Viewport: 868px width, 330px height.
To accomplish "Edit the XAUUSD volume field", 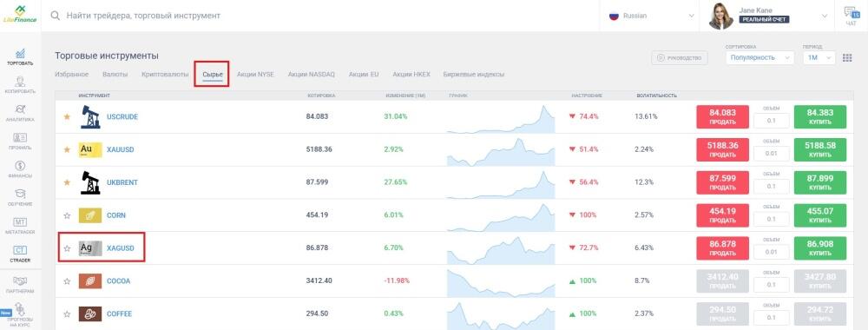I will tap(771, 154).
